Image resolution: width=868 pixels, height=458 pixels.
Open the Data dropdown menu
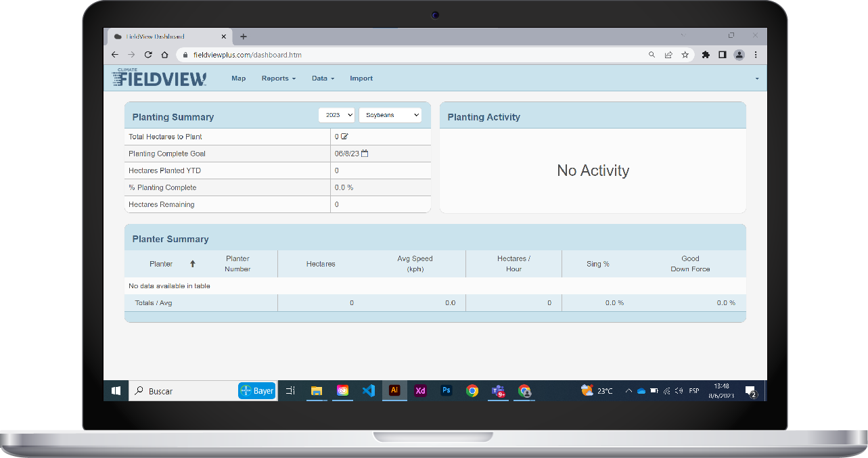(x=323, y=78)
